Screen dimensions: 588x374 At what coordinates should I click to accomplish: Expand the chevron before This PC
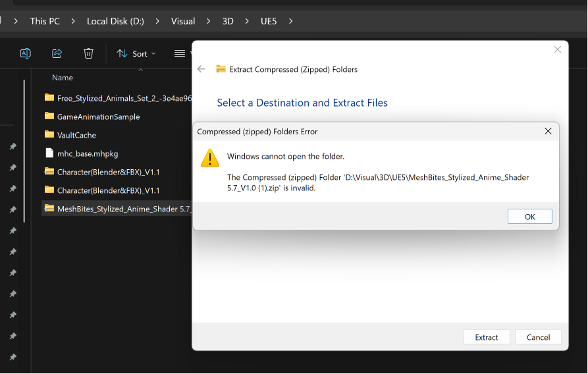16,21
